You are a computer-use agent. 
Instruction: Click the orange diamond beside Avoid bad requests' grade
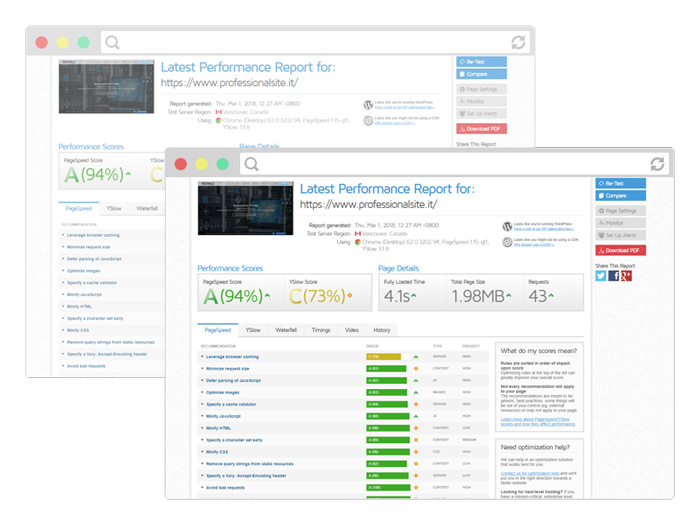[416, 488]
